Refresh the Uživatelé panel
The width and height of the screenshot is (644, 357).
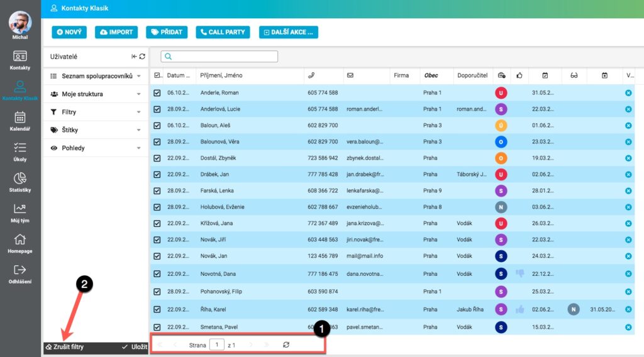click(x=142, y=57)
